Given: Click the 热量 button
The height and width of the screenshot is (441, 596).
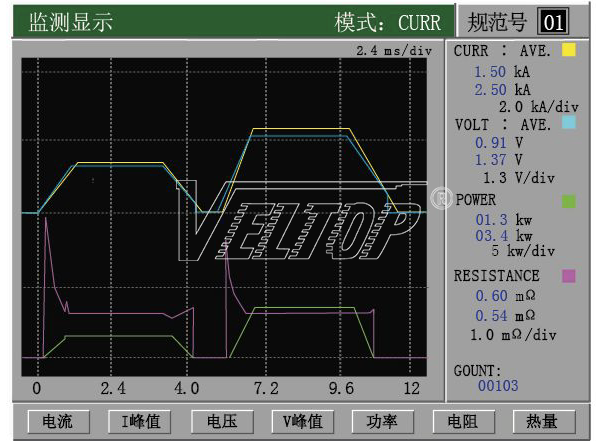Looking at the screenshot, I should tap(544, 421).
